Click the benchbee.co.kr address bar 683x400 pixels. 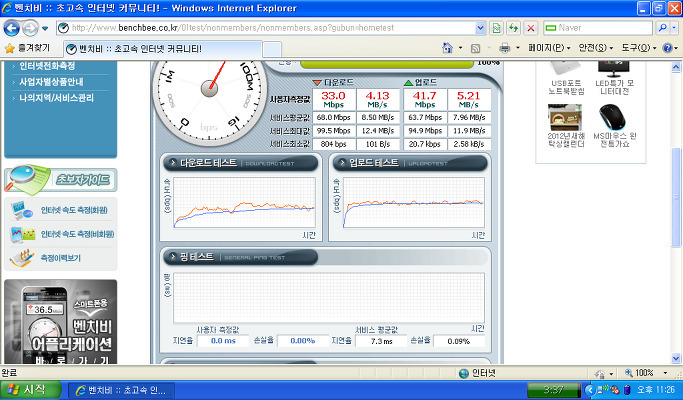click(266, 28)
